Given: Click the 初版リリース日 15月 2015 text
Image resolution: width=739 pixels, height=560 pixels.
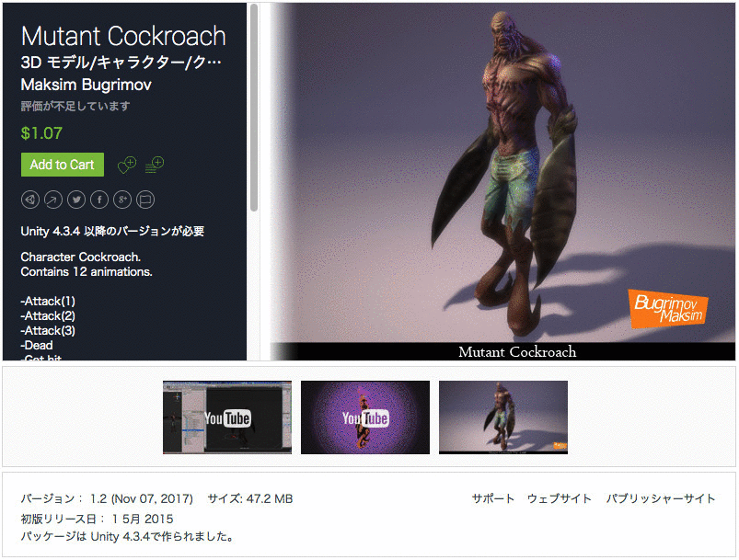Looking at the screenshot, I should click(x=97, y=519).
